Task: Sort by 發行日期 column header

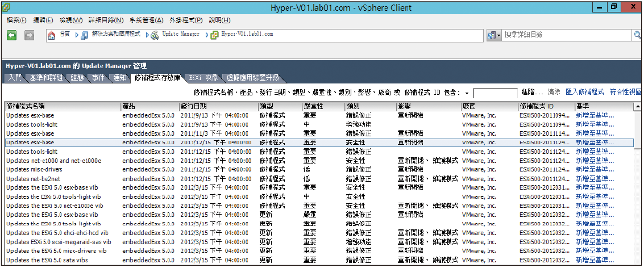Action: (219, 106)
